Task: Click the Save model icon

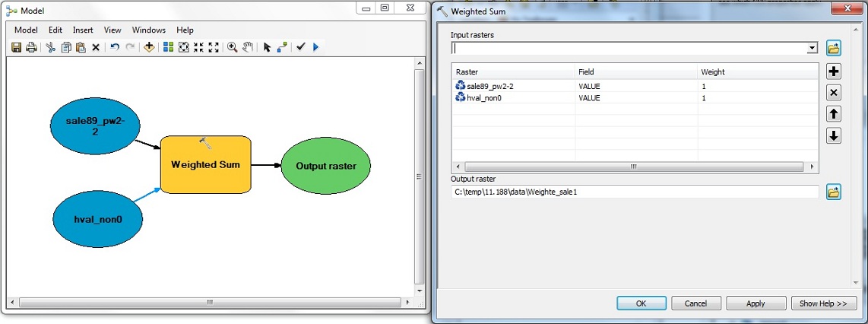Action: point(17,47)
